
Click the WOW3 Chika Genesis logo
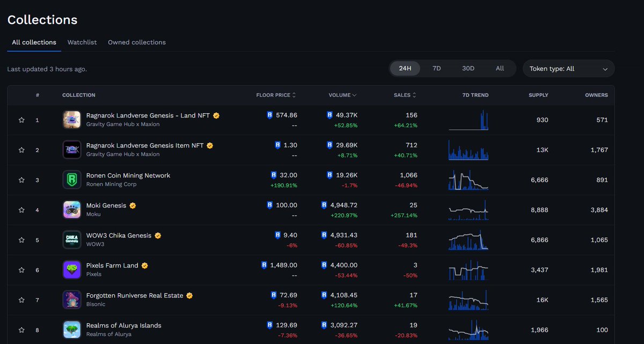71,240
